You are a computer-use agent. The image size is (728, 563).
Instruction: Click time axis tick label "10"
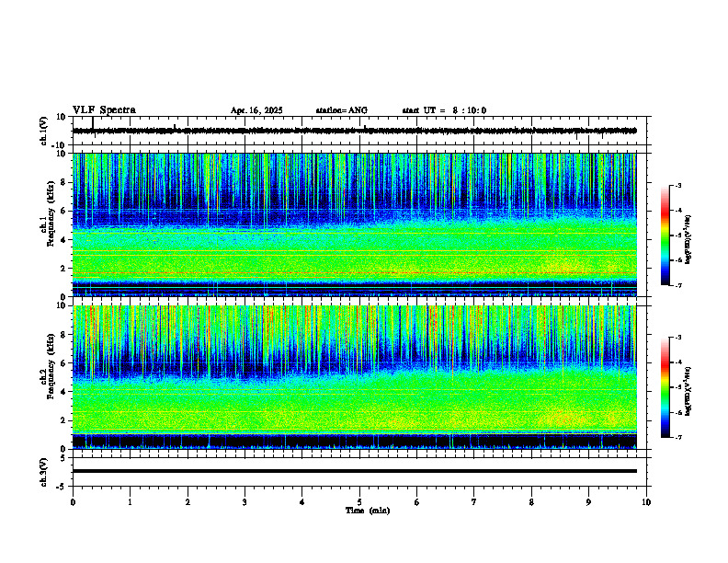(x=646, y=502)
